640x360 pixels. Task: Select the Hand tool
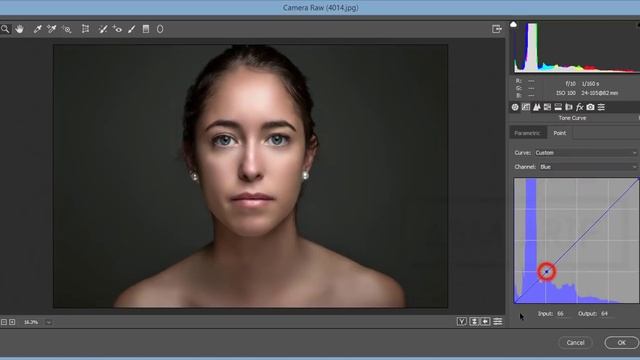19,29
